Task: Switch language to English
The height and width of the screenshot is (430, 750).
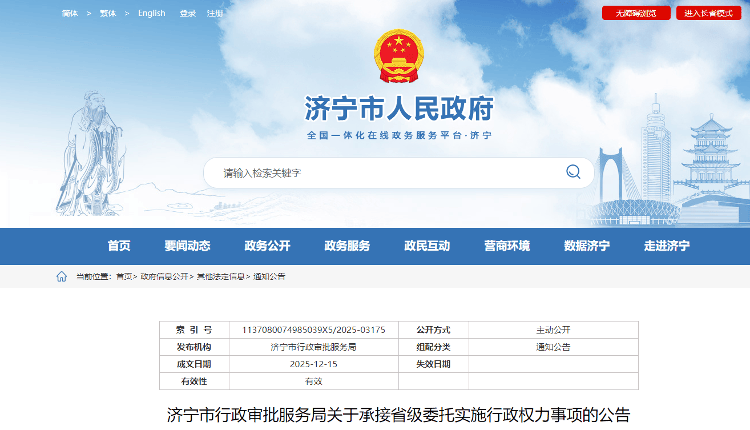Action: (152, 13)
